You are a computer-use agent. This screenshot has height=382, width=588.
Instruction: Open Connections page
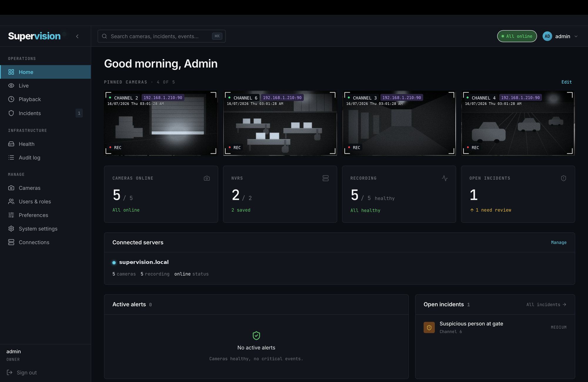pyautogui.click(x=46, y=242)
